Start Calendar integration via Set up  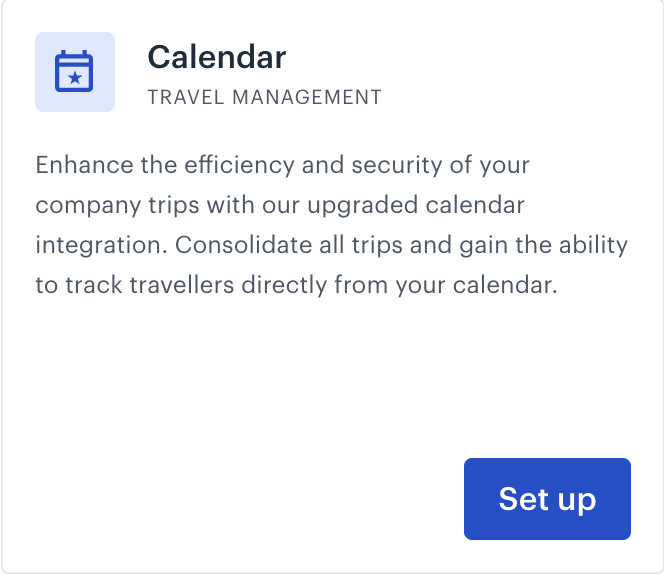[547, 499]
